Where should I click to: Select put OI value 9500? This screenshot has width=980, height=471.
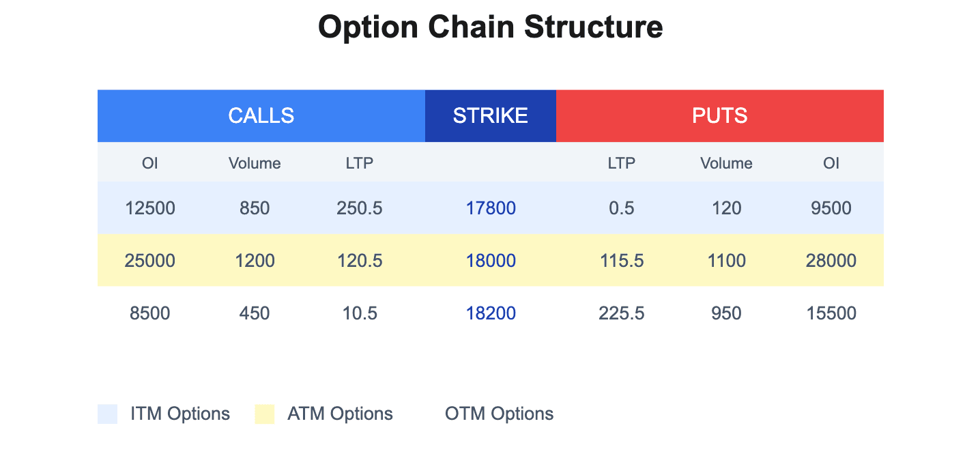(x=831, y=208)
